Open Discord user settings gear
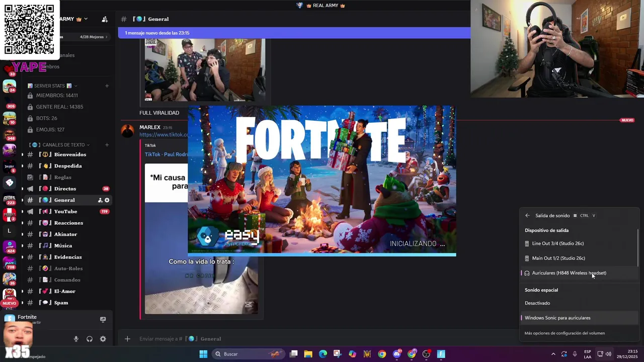 point(103,339)
